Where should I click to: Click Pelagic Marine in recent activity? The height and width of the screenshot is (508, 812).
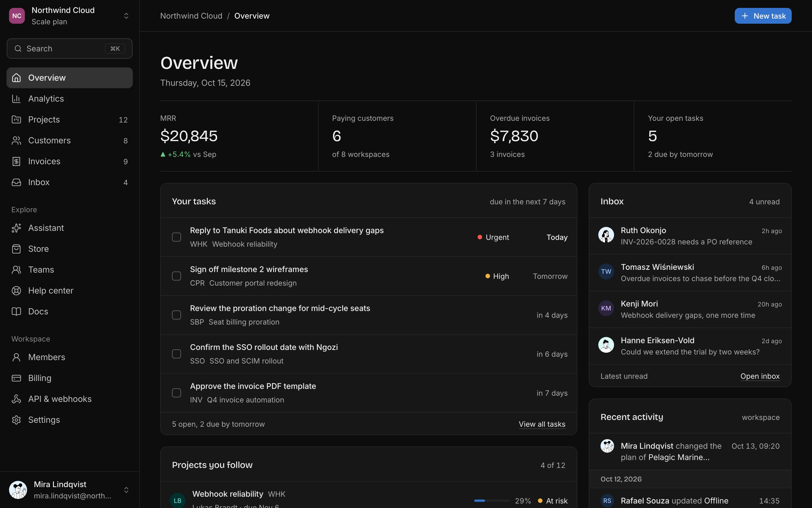pyautogui.click(x=679, y=457)
